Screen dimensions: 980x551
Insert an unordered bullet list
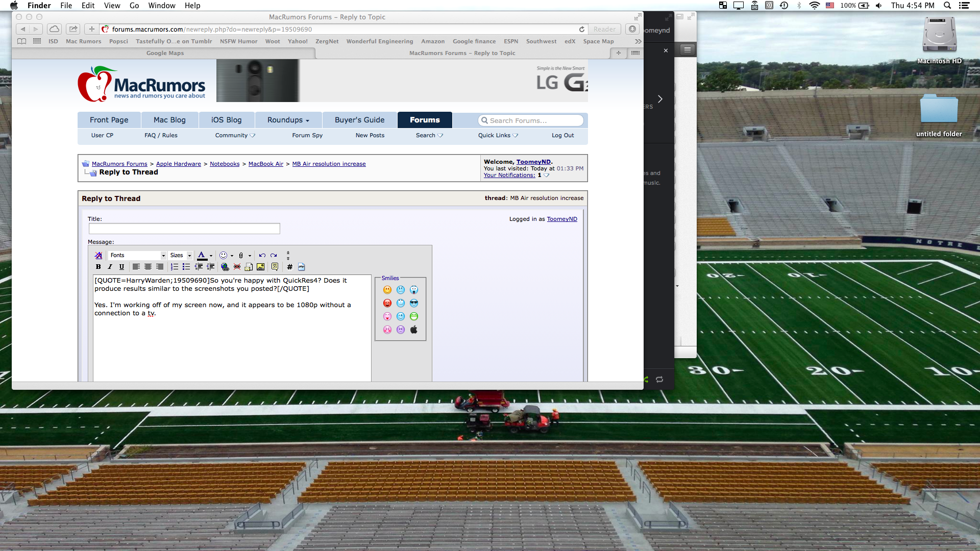(186, 267)
